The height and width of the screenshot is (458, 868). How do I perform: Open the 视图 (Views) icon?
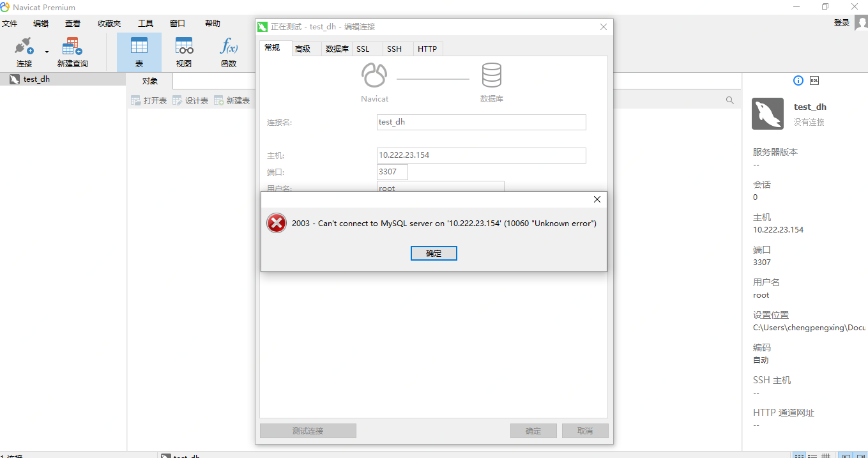(x=184, y=51)
